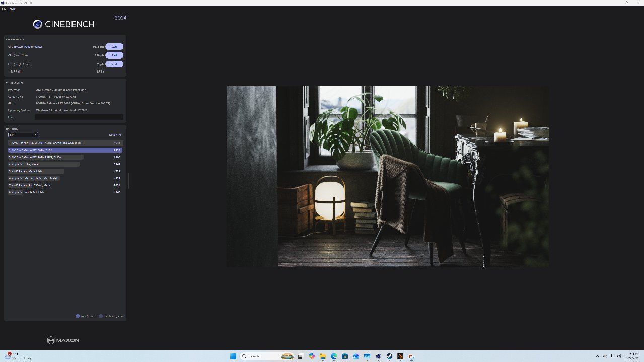Screen dimensions: 644x362
Task: Open the Windows Start menu
Action: [x=233, y=356]
